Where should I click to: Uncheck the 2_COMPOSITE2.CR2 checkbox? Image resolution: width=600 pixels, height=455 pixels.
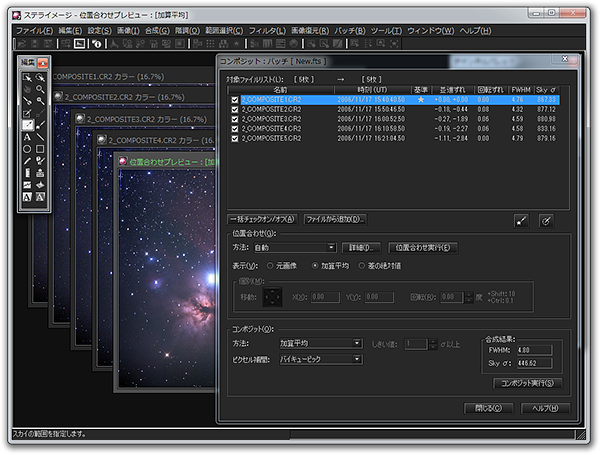[x=235, y=110]
